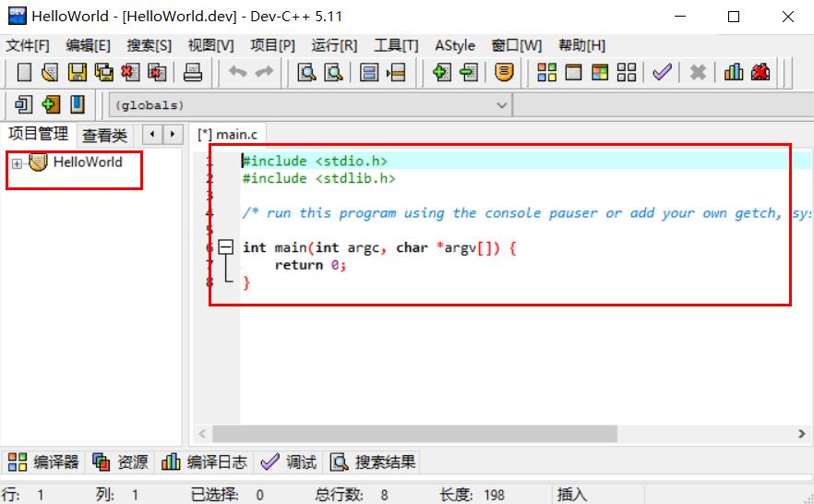Click the horizontal scrollbar right arrow

click(801, 434)
